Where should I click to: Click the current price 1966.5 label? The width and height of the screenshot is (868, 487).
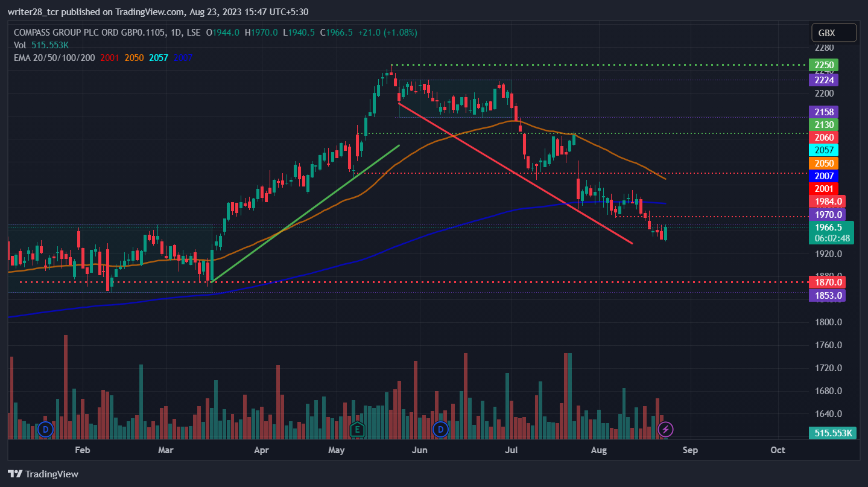(x=830, y=228)
